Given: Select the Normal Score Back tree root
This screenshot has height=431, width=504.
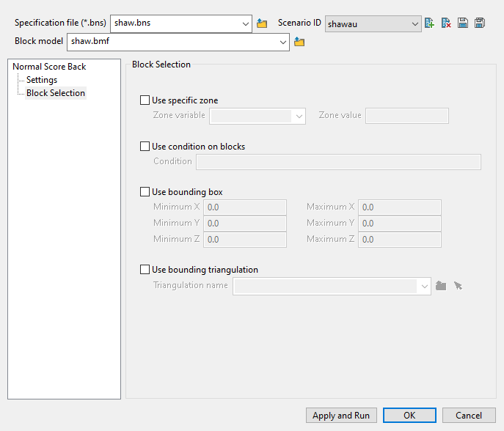Looking at the screenshot, I should pos(49,67).
